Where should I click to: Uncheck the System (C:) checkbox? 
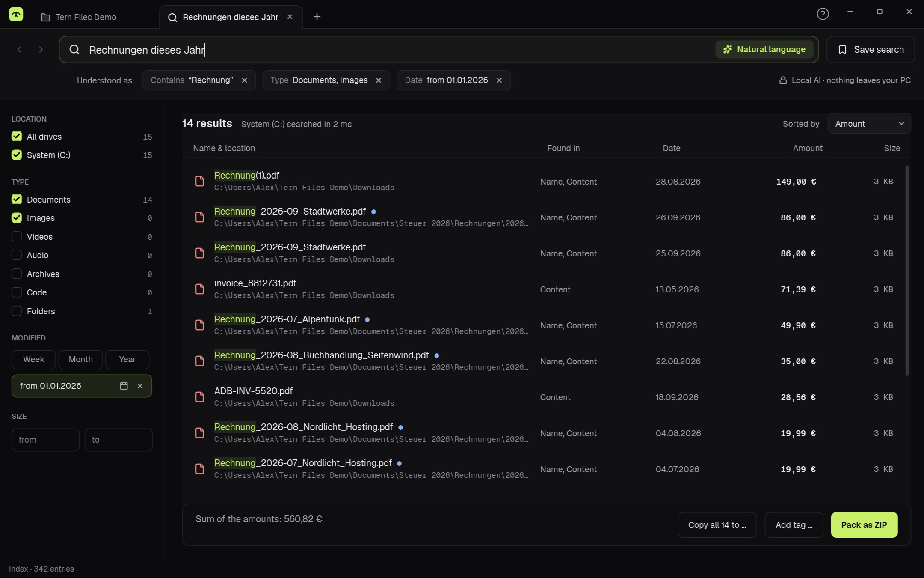coord(17,155)
